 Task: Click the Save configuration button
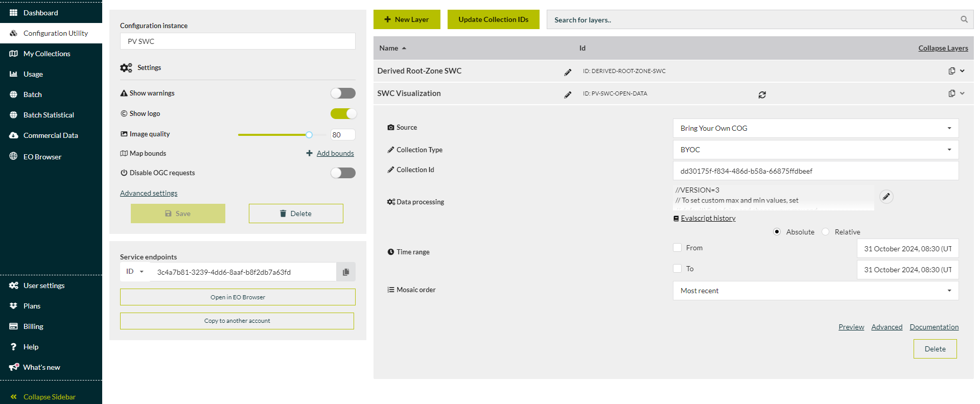pyautogui.click(x=178, y=213)
